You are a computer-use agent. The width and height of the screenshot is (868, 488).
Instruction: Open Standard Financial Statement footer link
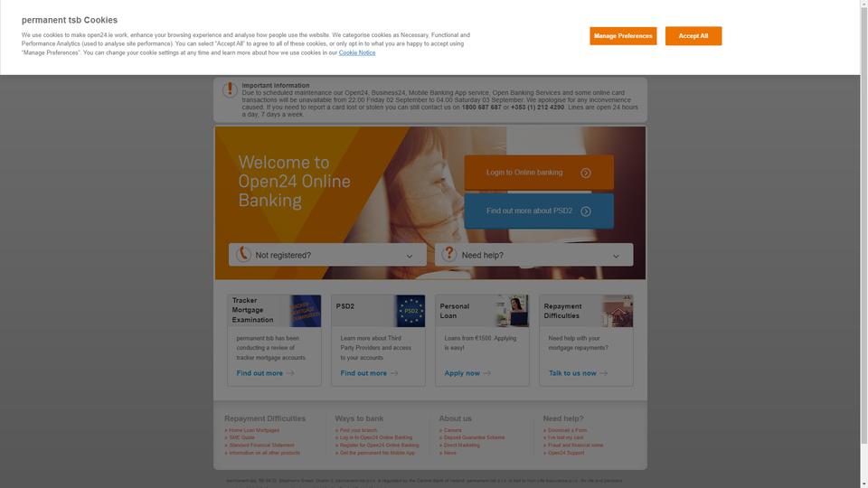261,446
